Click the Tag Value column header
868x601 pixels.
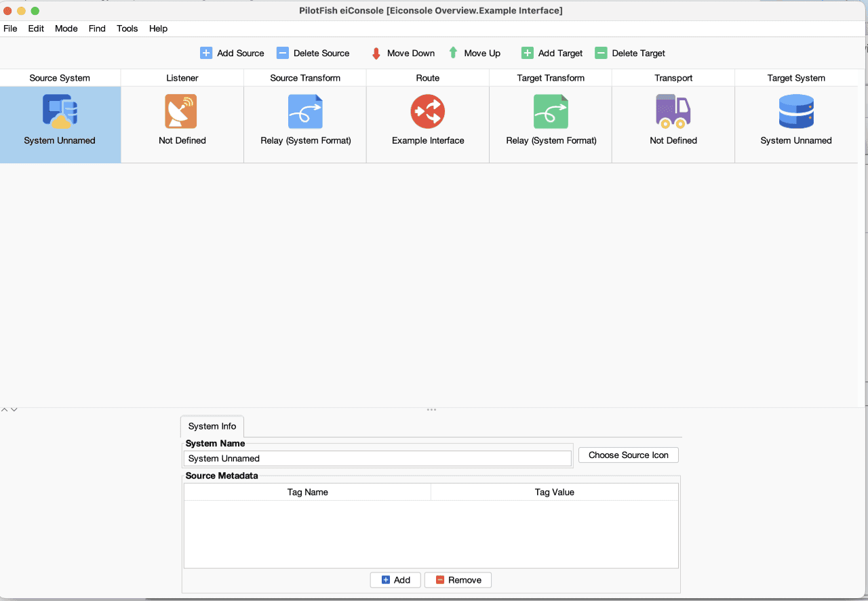point(555,492)
